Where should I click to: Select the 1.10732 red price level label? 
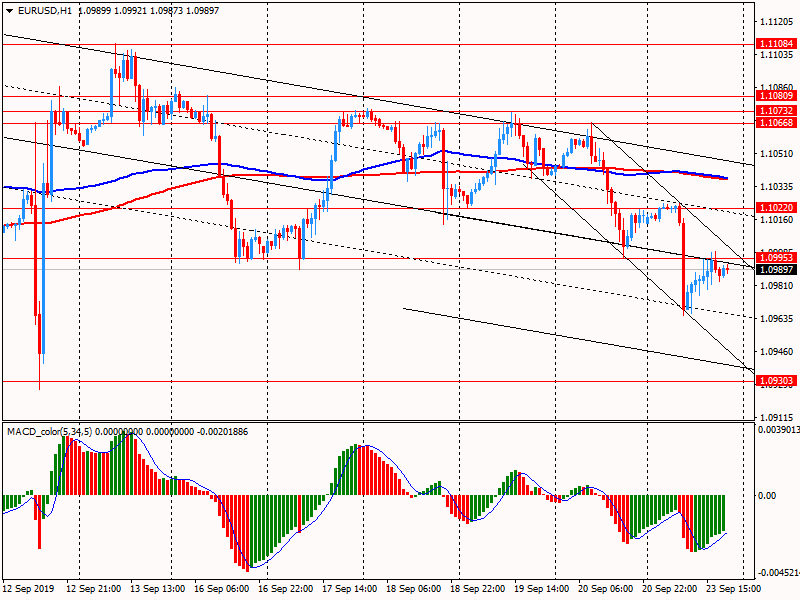(777, 111)
